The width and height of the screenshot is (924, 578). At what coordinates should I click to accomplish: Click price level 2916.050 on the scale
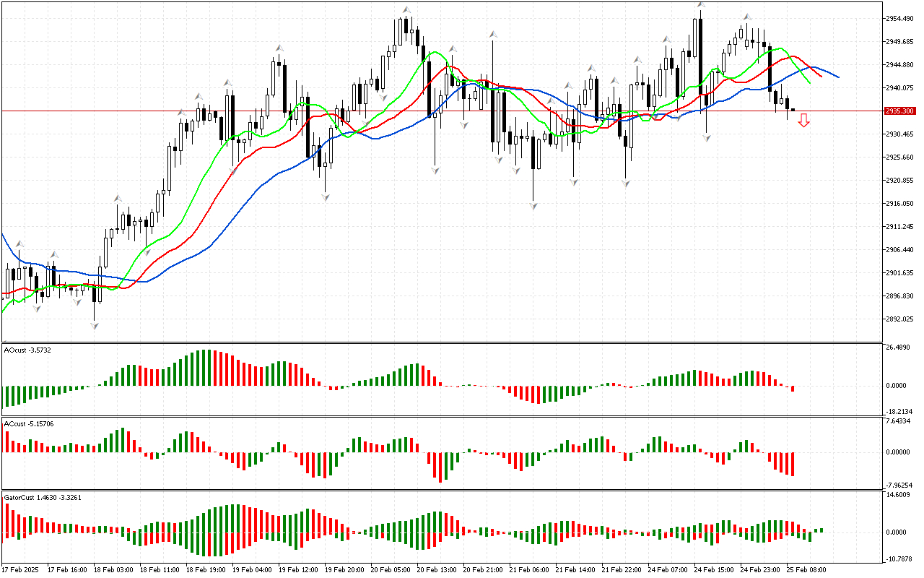(x=900, y=204)
